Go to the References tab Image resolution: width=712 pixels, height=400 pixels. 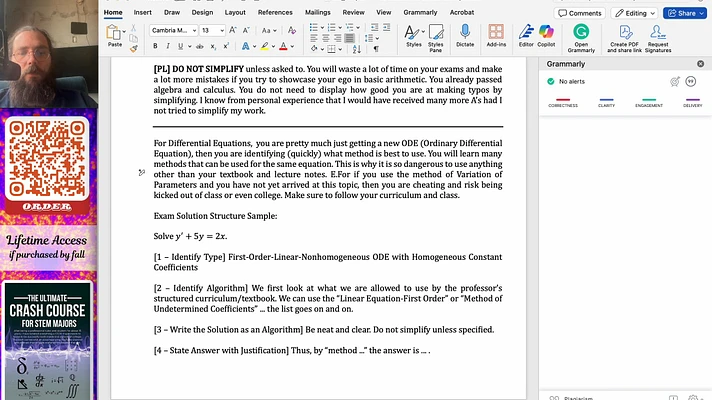click(275, 12)
